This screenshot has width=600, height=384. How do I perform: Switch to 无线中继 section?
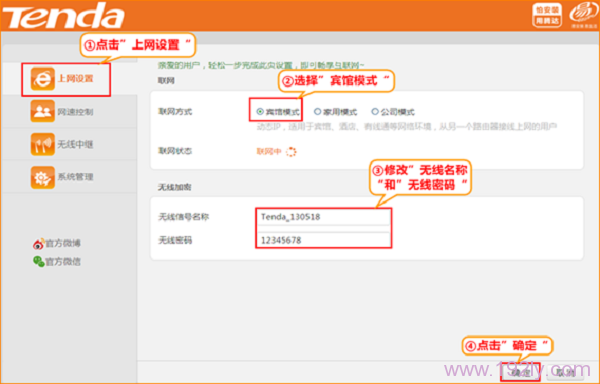click(x=75, y=144)
